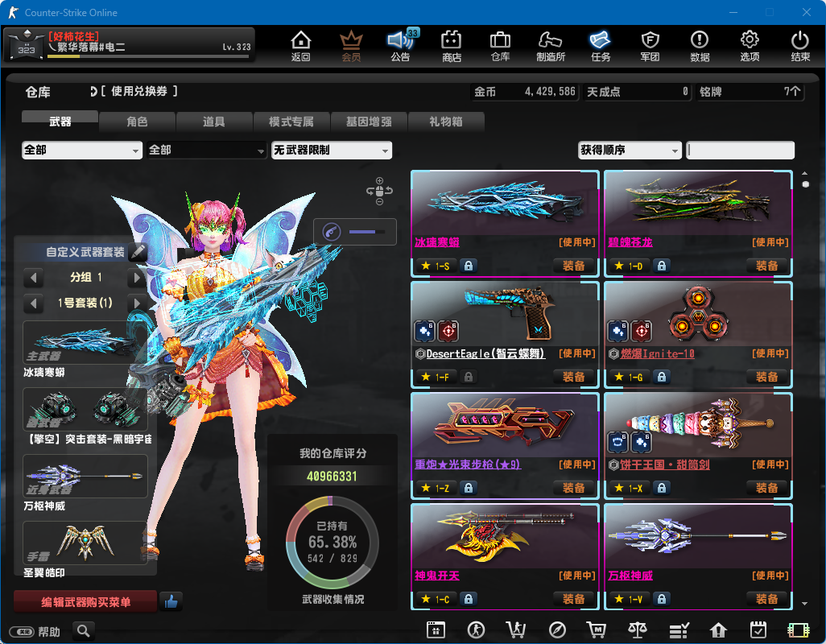The height and width of the screenshot is (644, 826).
Task: Click the 结束 power icon
Action: [799, 45]
